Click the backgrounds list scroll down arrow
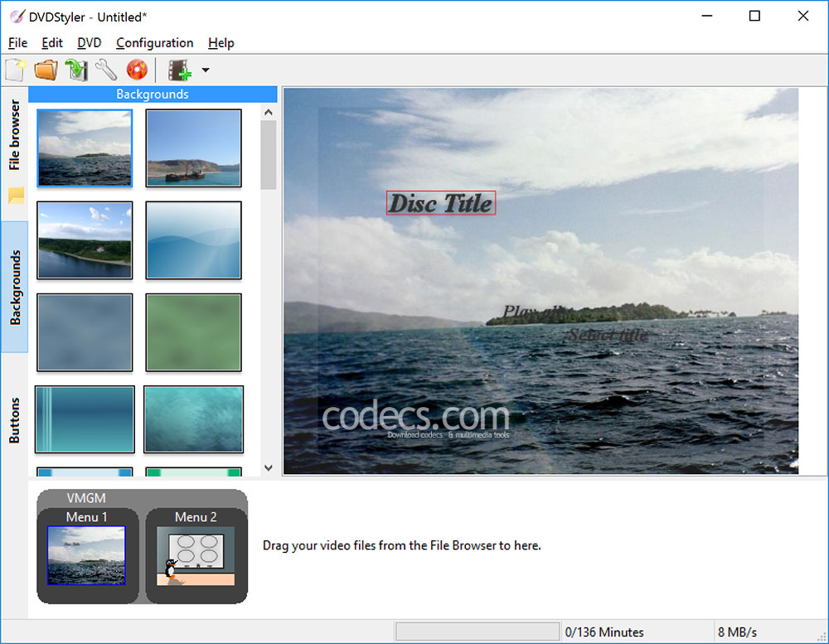 tap(269, 468)
